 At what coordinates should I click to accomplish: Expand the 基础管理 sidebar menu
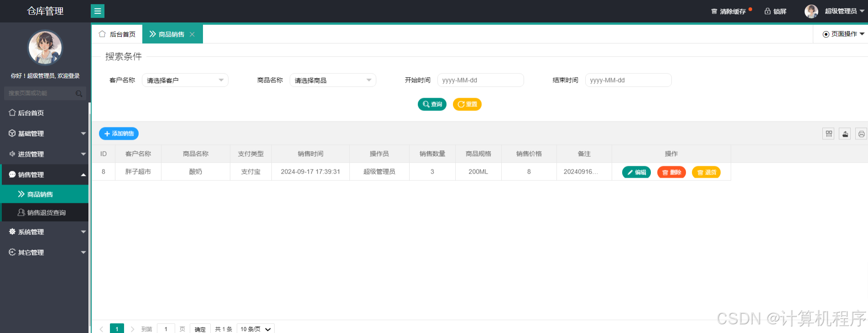coord(44,133)
